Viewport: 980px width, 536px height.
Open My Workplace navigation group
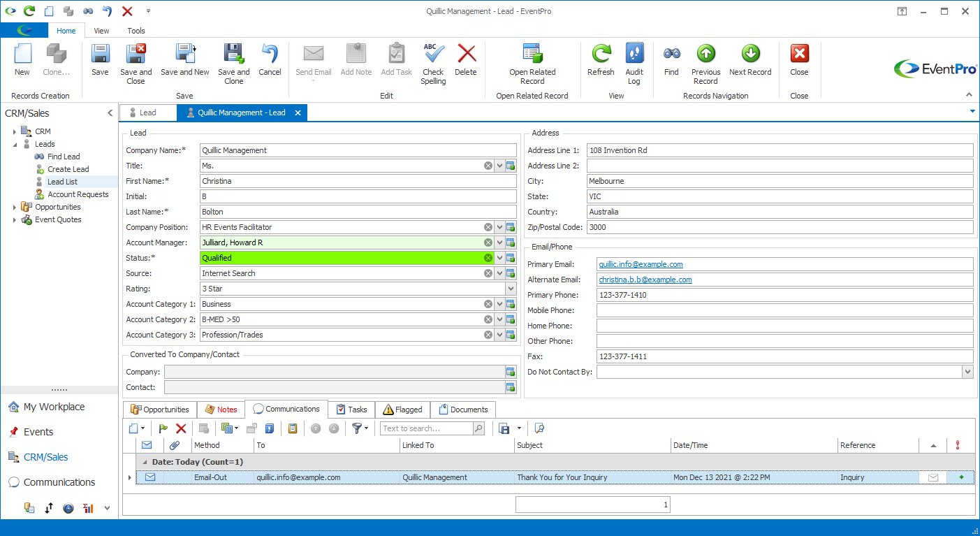(54, 407)
